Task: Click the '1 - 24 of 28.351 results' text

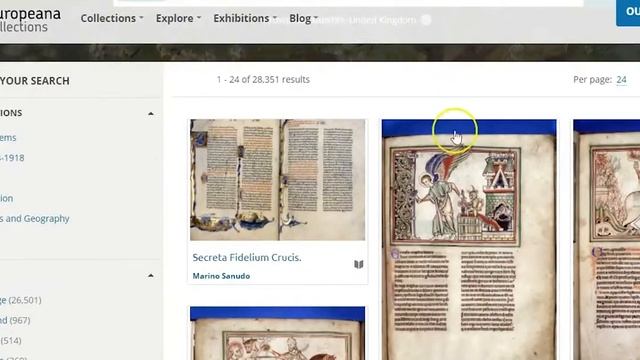Action: (x=263, y=80)
